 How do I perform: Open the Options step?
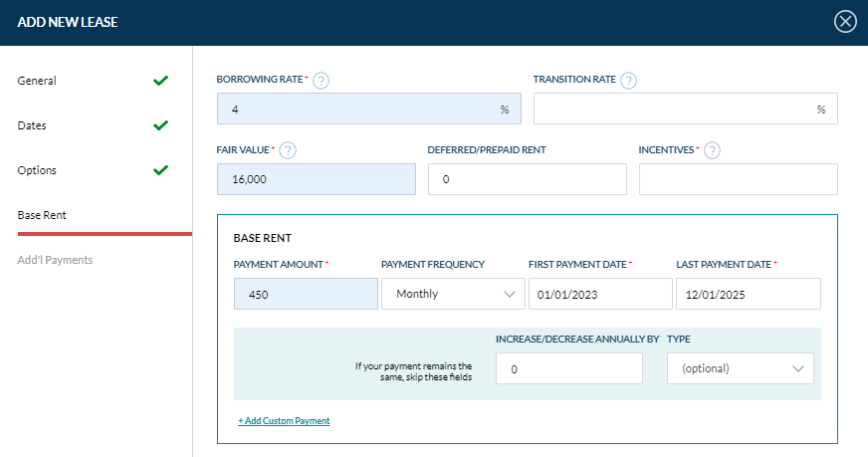pyautogui.click(x=37, y=170)
